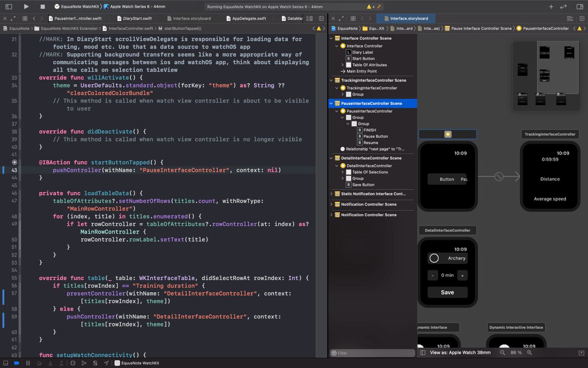This screenshot has height=368, width=588.
Task: Run the app with the play button
Action: coord(26,6)
